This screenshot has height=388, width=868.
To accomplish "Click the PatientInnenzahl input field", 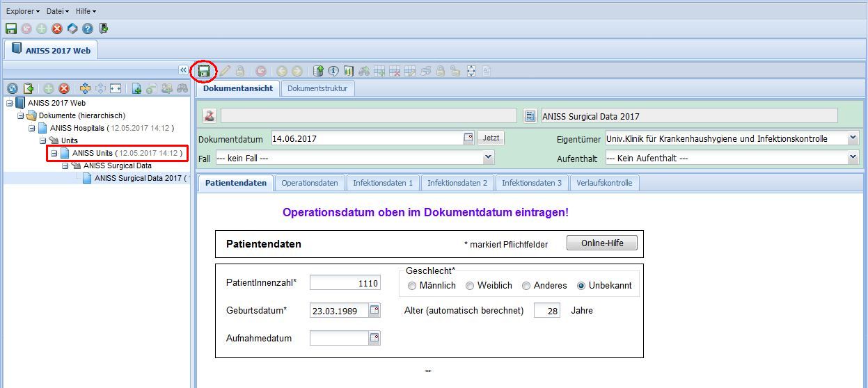I will coord(345,283).
